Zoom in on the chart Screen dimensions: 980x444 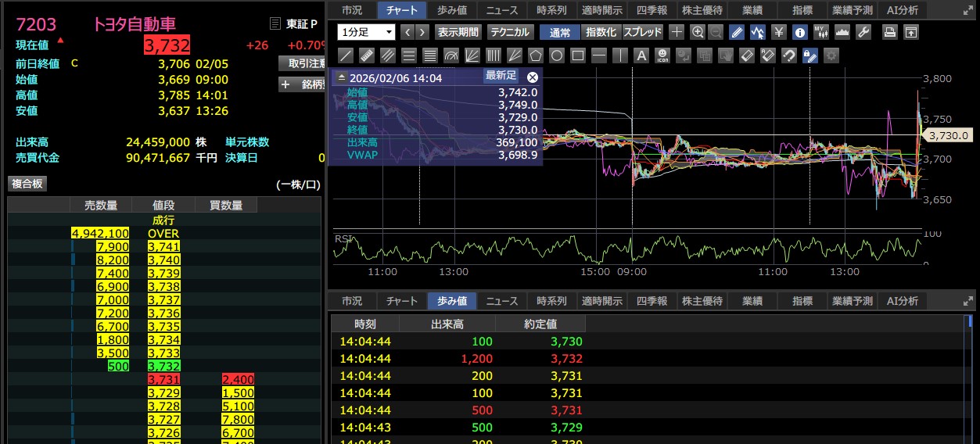click(x=698, y=32)
